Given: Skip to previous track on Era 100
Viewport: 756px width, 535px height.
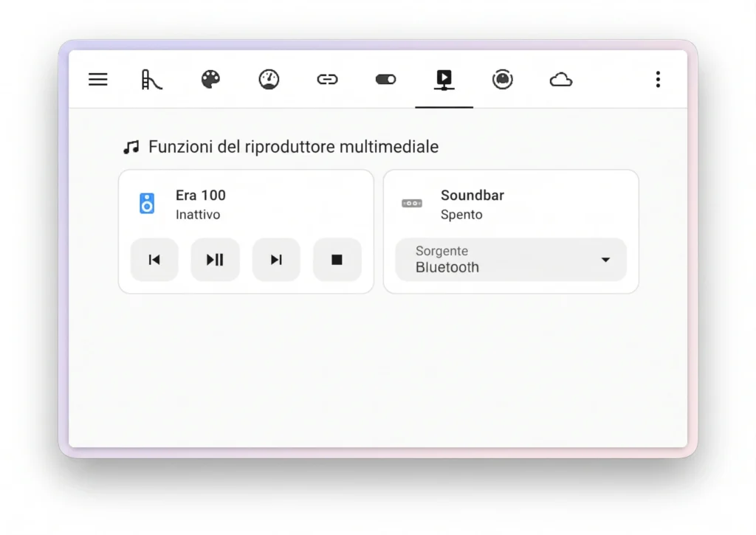Looking at the screenshot, I should coord(154,260).
